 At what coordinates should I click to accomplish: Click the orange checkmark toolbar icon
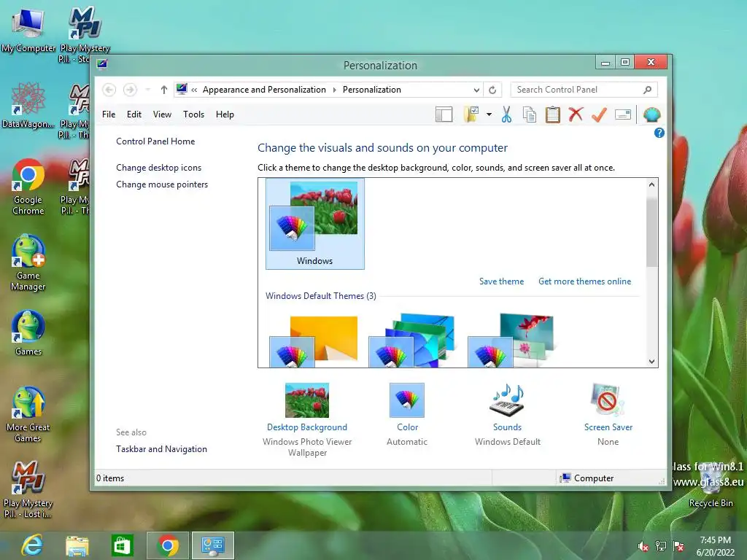click(600, 114)
